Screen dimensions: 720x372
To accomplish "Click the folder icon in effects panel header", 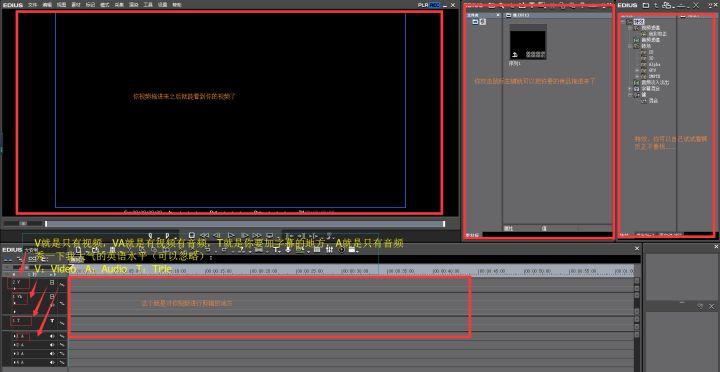I will (646, 5).
